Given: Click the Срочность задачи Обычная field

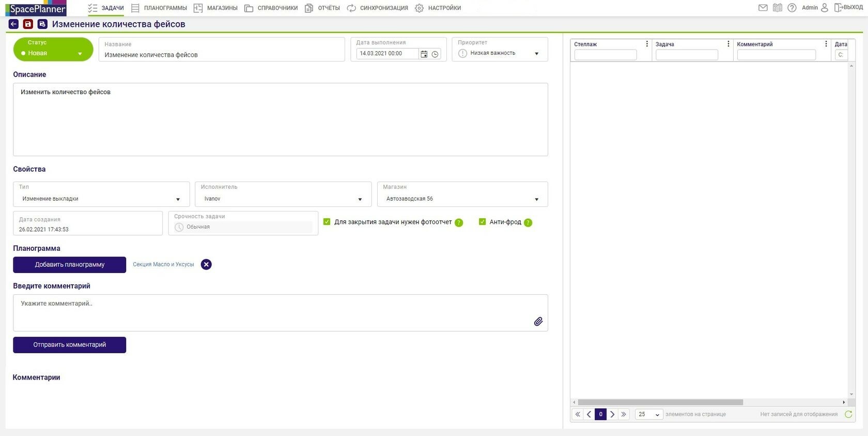Looking at the screenshot, I should coord(243,223).
